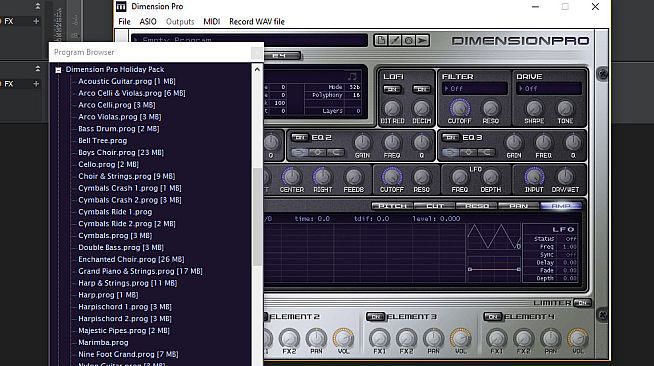
Task: Click Polyphony value 16
Action: (356, 95)
